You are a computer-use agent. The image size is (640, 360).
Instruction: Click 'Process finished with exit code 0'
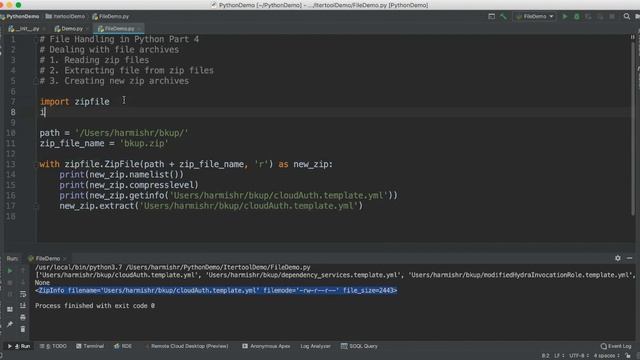pos(95,306)
